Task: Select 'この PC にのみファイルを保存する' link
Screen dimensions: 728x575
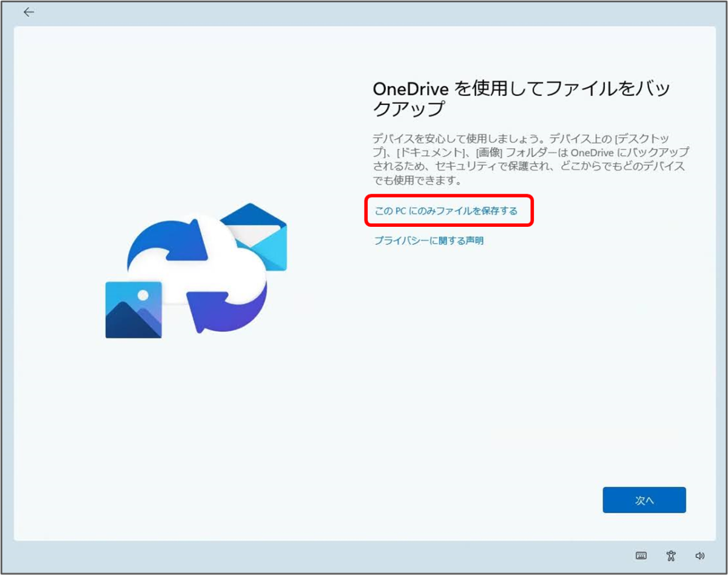Action: pyautogui.click(x=446, y=211)
